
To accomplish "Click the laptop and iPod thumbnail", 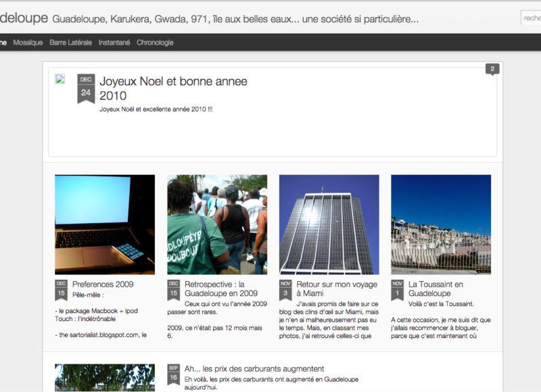I will click(x=105, y=224).
